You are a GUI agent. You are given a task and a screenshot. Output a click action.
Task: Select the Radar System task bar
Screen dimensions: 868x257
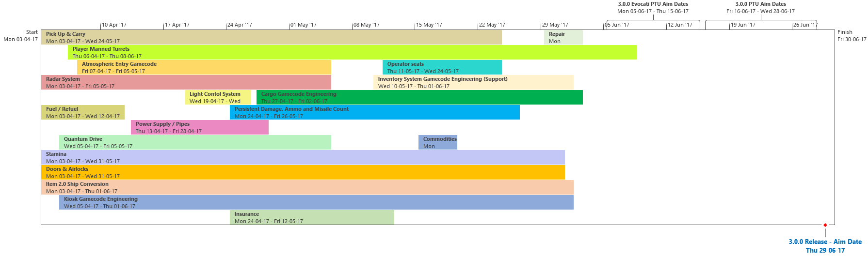pyautogui.click(x=186, y=82)
